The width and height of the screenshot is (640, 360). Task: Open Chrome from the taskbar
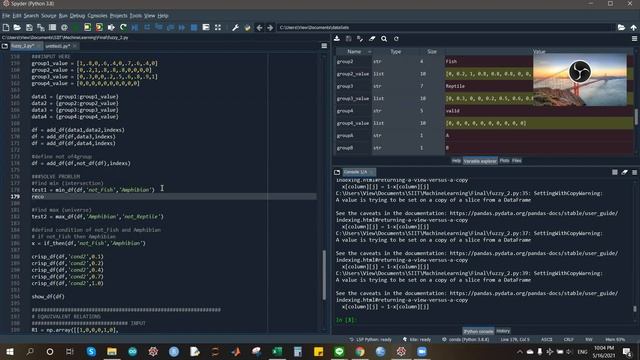click(360, 351)
